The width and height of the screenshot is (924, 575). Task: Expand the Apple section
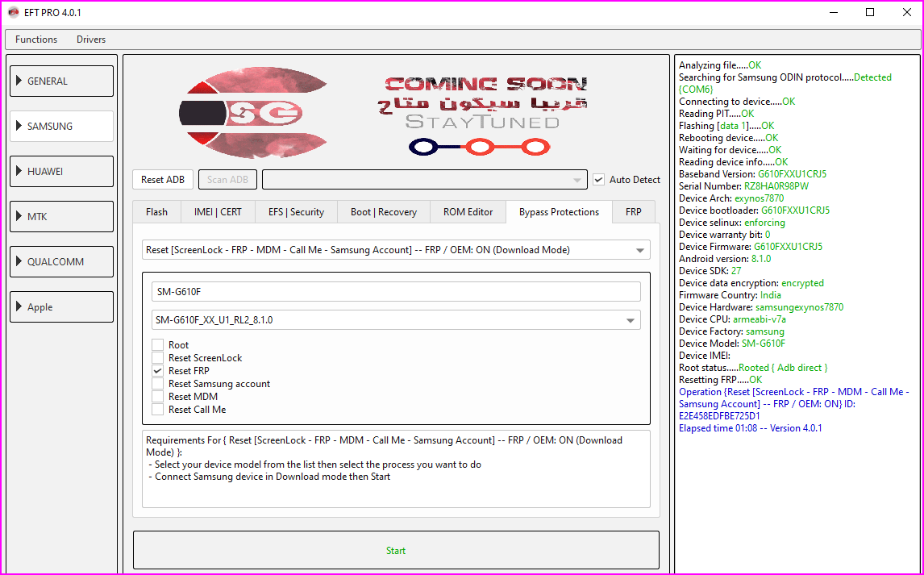pyautogui.click(x=61, y=307)
